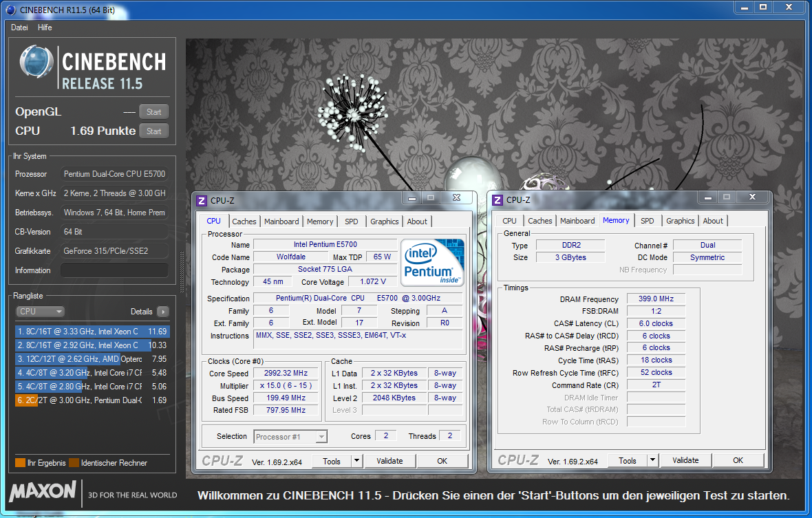
Task: Open the CPU dropdown in Rangliste
Action: (x=41, y=312)
